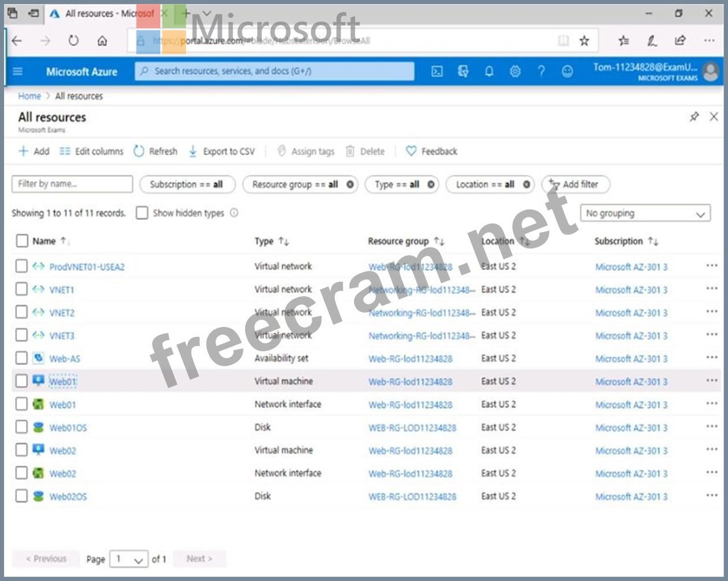Tick the VNET2 row checkbox
Viewport: 728px width, 581px height.
21,312
